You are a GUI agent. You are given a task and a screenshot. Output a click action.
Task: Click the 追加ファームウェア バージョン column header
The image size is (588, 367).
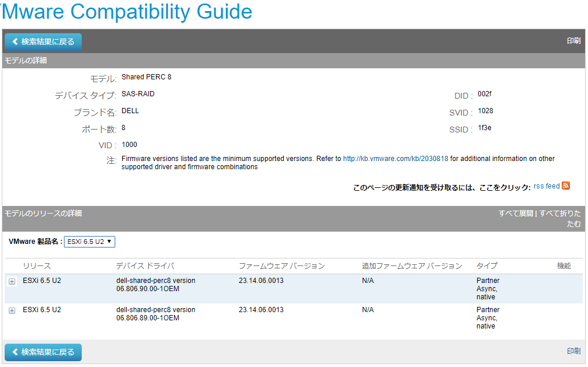coord(412,266)
